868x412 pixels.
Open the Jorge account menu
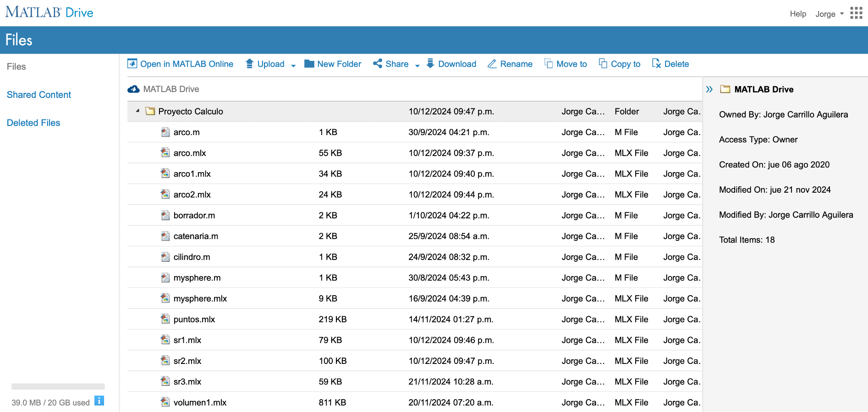(x=829, y=13)
